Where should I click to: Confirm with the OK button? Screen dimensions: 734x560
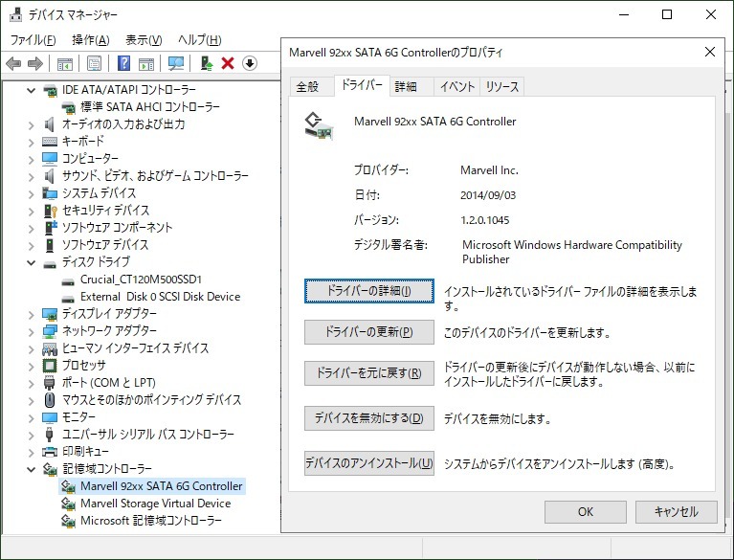585,512
